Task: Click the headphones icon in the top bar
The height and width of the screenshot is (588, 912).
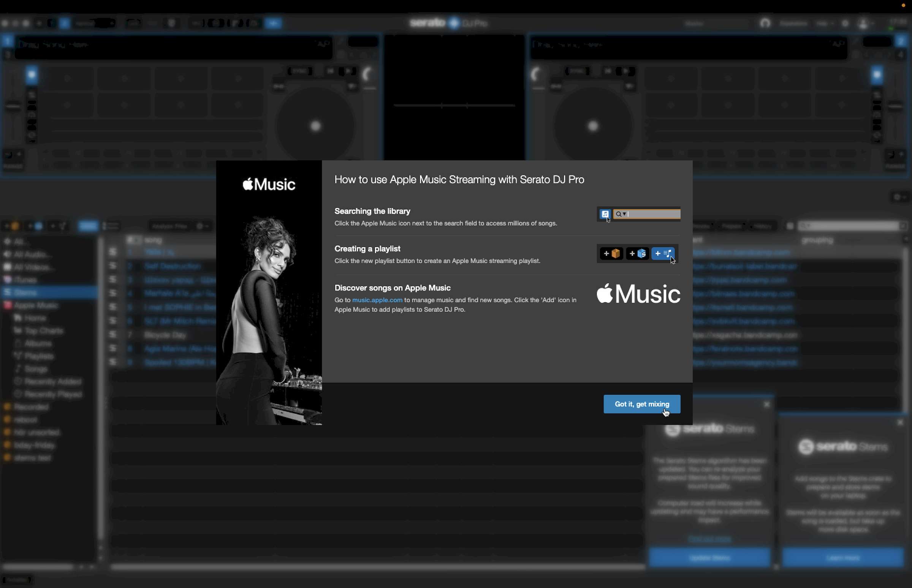Action: click(765, 23)
